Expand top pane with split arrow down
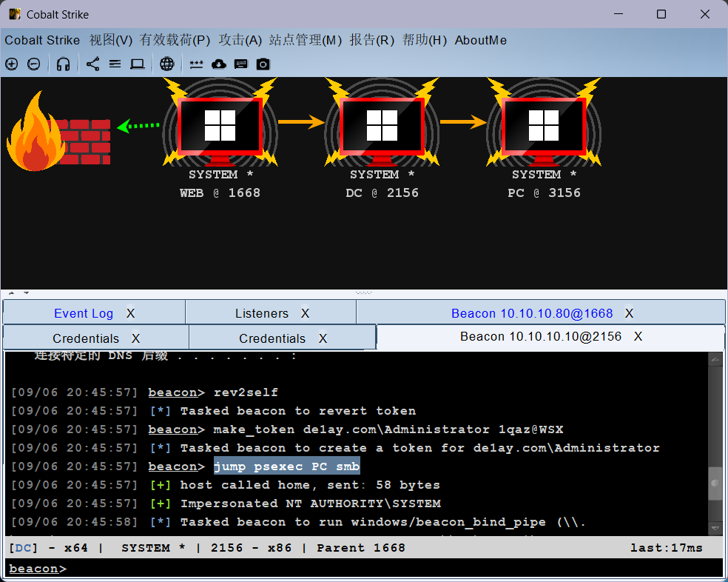728x582 pixels. 27,293
